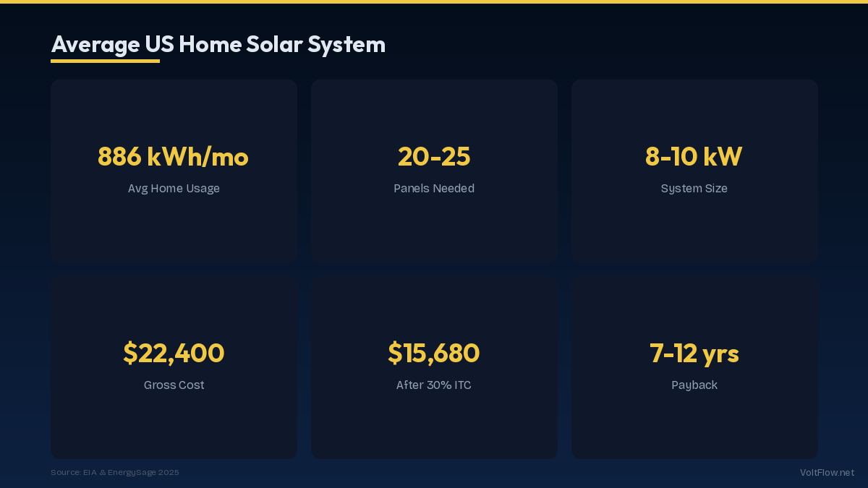Image resolution: width=868 pixels, height=488 pixels.
Task: Select the 8-10 kW value
Action: pyautogui.click(x=694, y=157)
